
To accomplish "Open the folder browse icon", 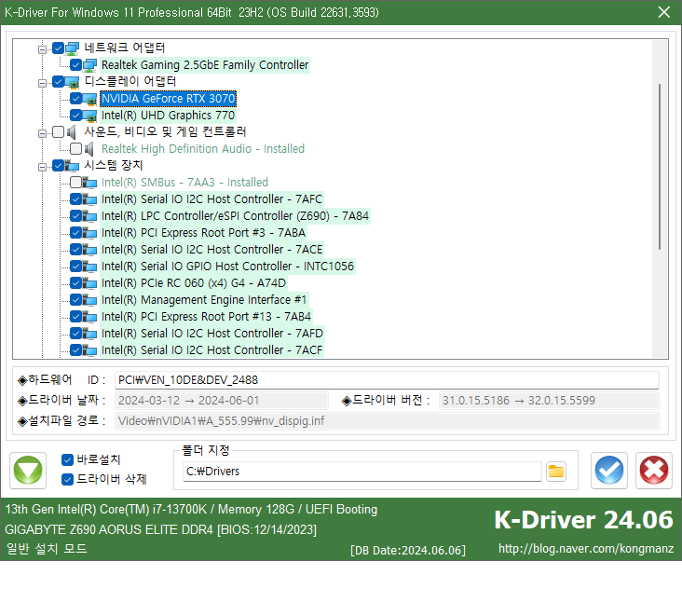I will point(556,472).
